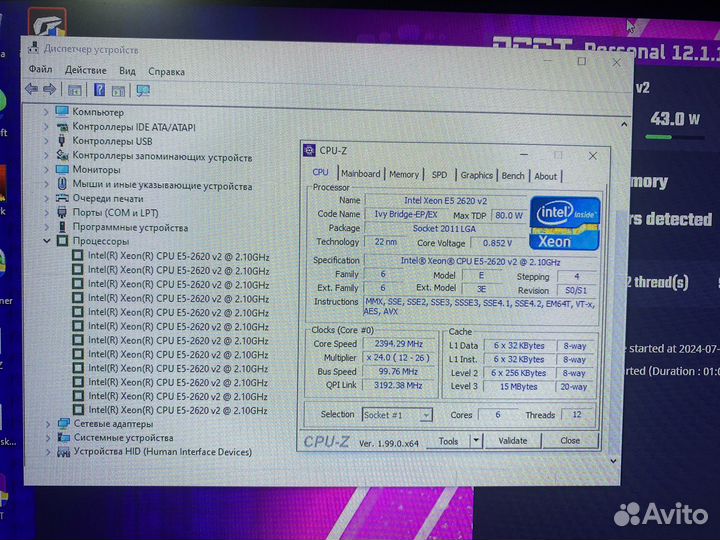Click the Validate button

513,441
